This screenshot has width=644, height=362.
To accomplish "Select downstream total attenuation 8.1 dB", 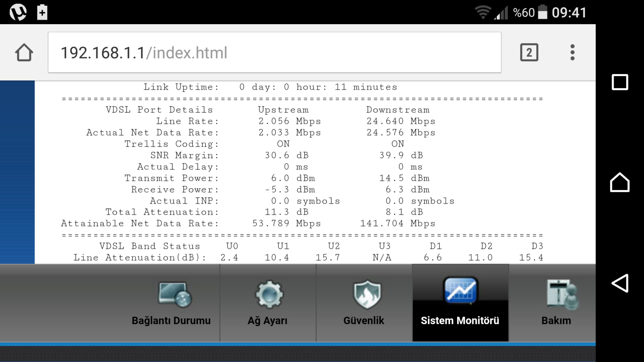I will pyautogui.click(x=404, y=212).
